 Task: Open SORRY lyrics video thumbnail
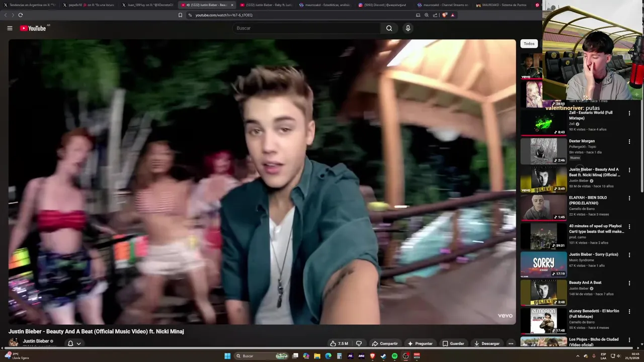coord(543,264)
